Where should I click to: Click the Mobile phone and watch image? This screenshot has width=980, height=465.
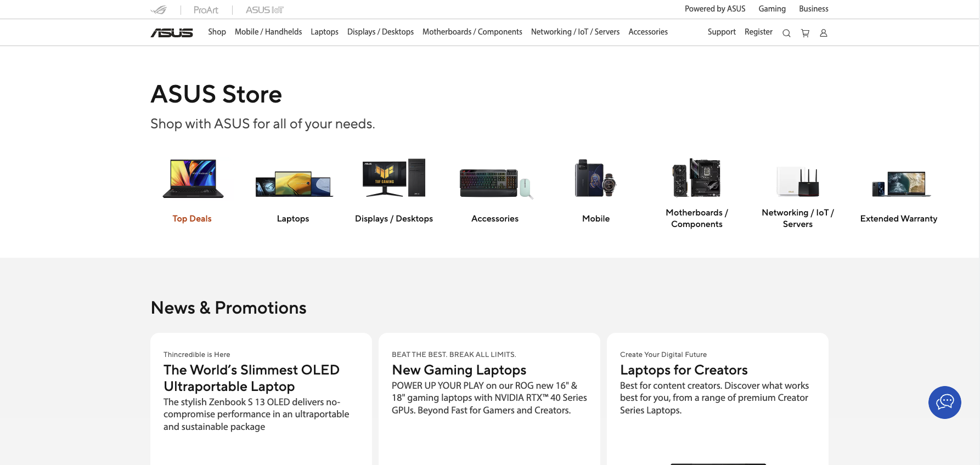[596, 178]
